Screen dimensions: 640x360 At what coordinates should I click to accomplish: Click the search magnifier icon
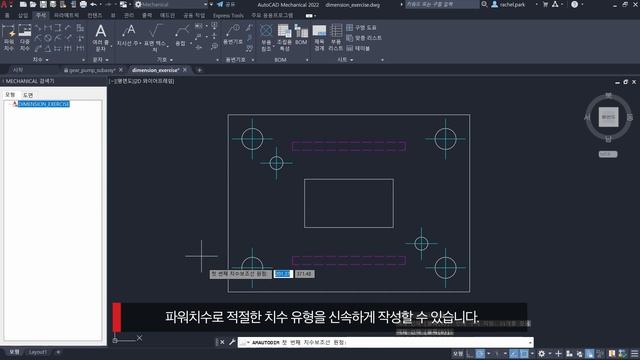(x=484, y=4)
